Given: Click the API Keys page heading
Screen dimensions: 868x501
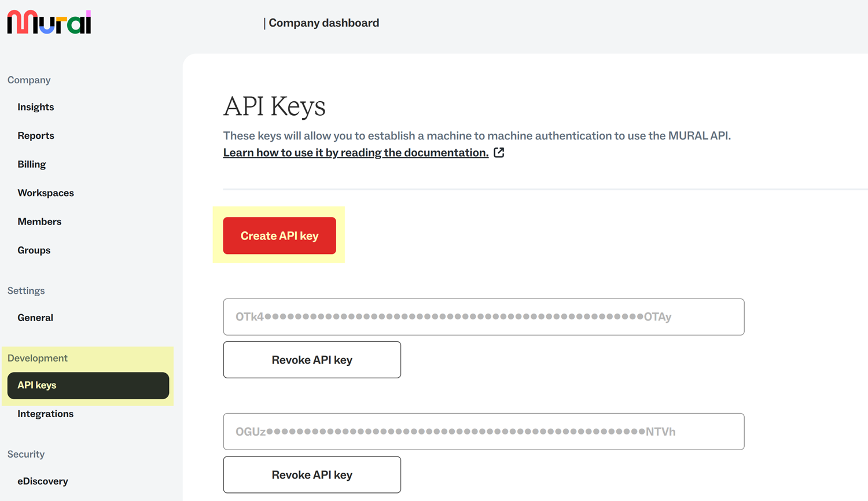Looking at the screenshot, I should (274, 106).
